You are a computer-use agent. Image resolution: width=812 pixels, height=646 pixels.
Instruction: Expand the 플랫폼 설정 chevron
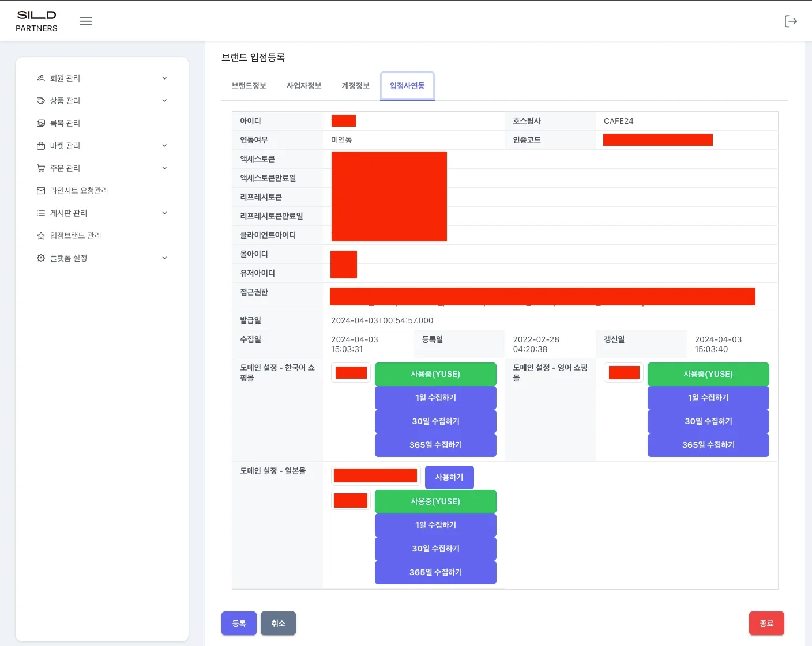click(164, 258)
